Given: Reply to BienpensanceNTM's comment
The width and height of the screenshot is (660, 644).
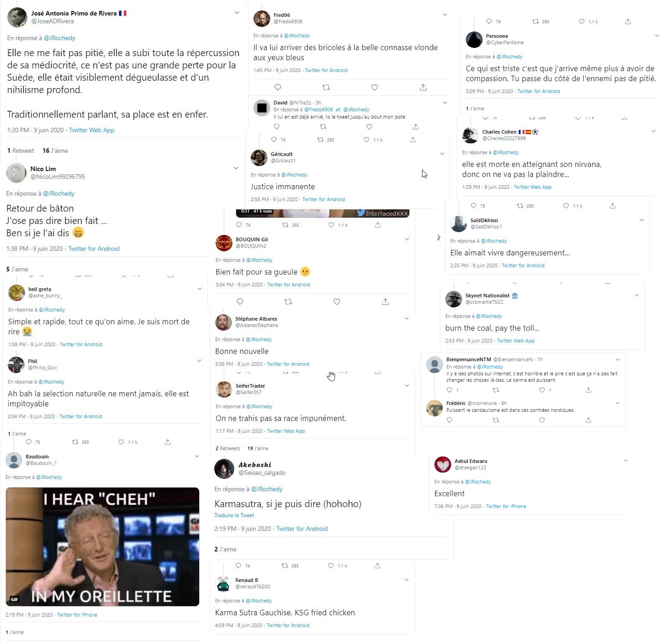Looking at the screenshot, I should (x=449, y=390).
